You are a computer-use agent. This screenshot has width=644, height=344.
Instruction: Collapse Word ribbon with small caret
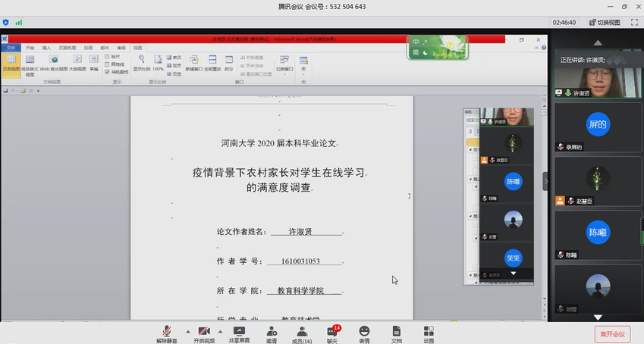click(x=536, y=48)
